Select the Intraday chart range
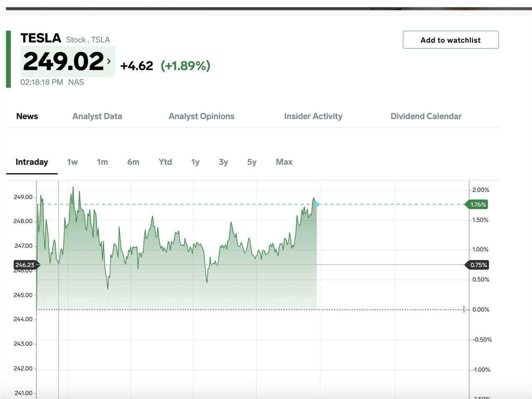 click(x=32, y=162)
